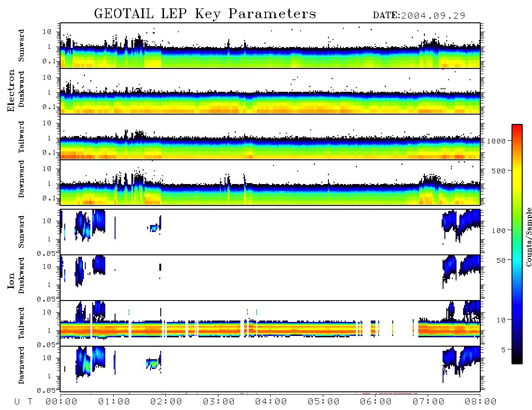
Task: Click the Ion 'Dawnward' panel label
Action: (x=21, y=365)
